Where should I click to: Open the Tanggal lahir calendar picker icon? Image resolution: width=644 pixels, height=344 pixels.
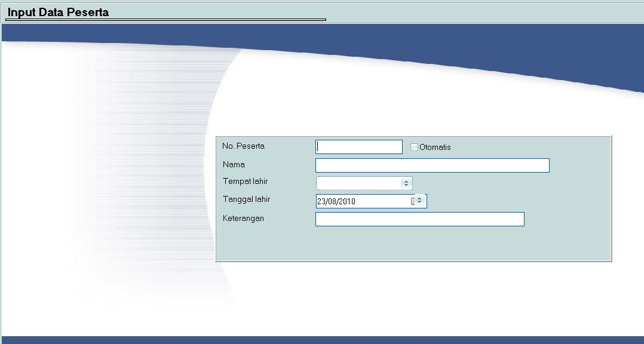413,201
